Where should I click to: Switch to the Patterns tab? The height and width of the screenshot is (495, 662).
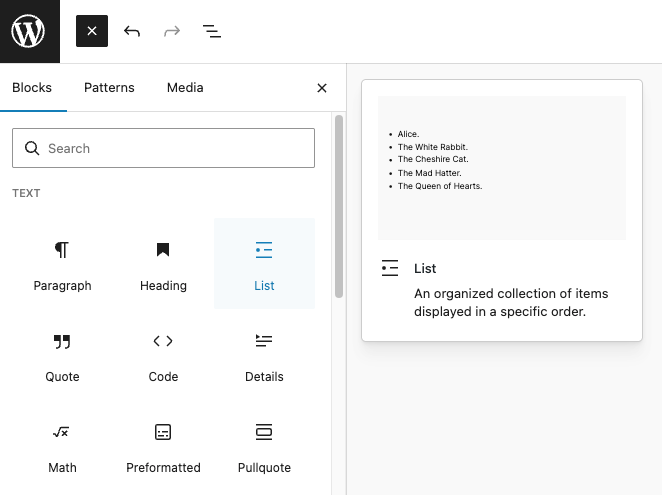point(109,88)
